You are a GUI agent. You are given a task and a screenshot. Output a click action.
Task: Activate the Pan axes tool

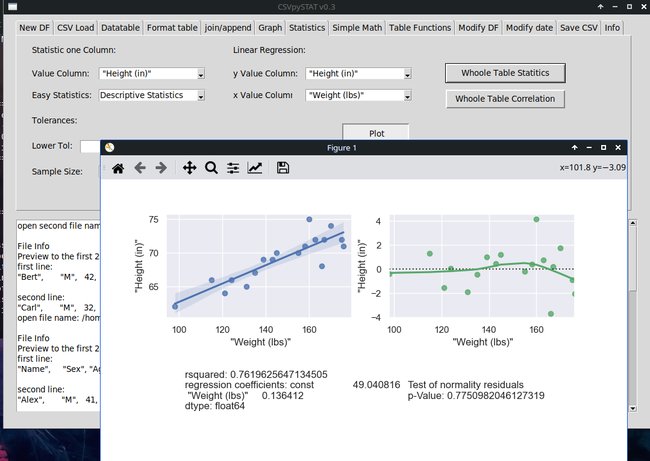tap(189, 168)
